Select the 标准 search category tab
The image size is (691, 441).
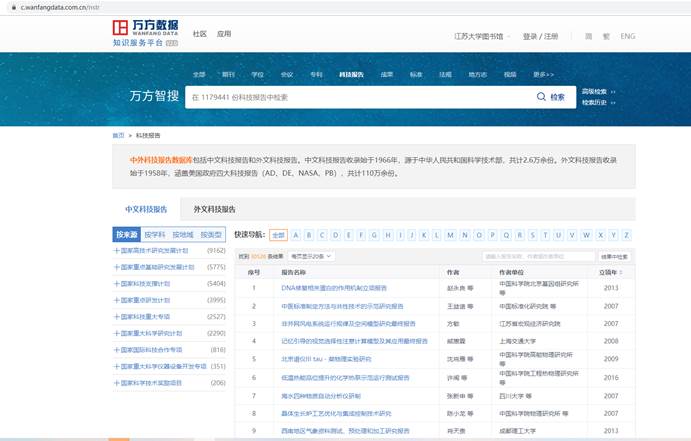point(416,74)
